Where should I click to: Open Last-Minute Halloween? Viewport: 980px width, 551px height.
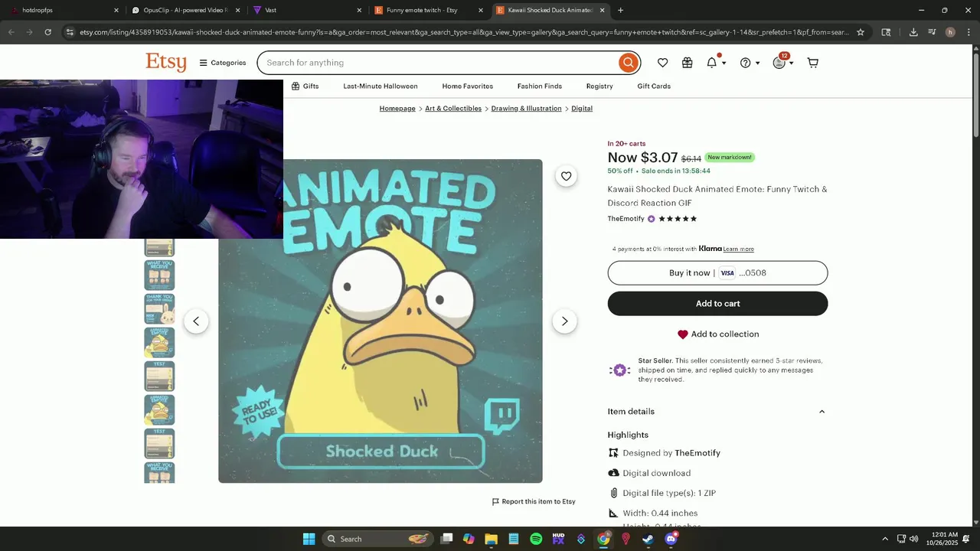coord(381,86)
